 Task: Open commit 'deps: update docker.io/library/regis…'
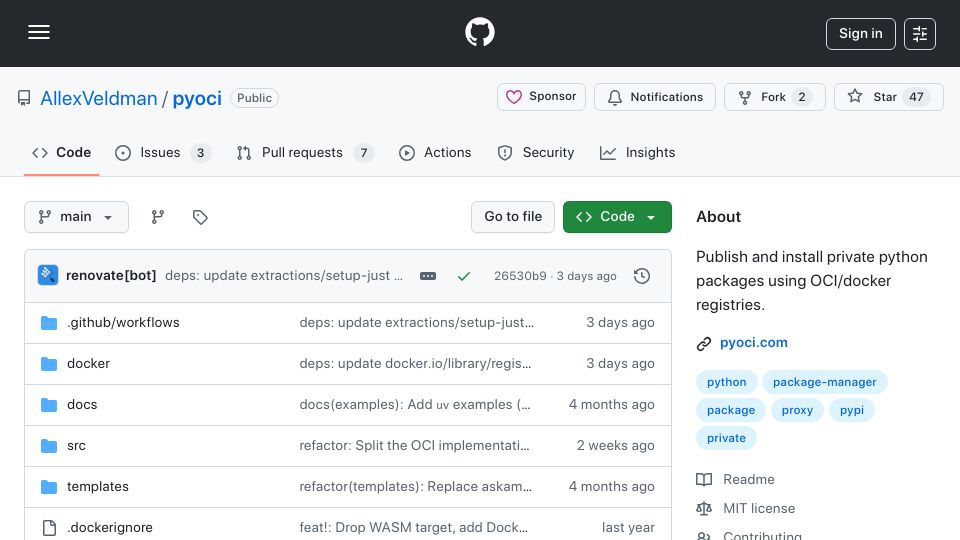pyautogui.click(x=415, y=364)
